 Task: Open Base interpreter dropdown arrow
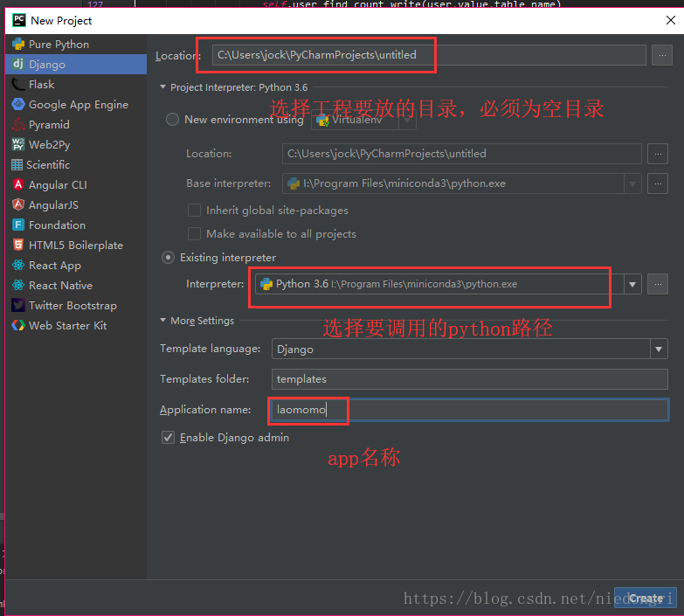coord(632,183)
